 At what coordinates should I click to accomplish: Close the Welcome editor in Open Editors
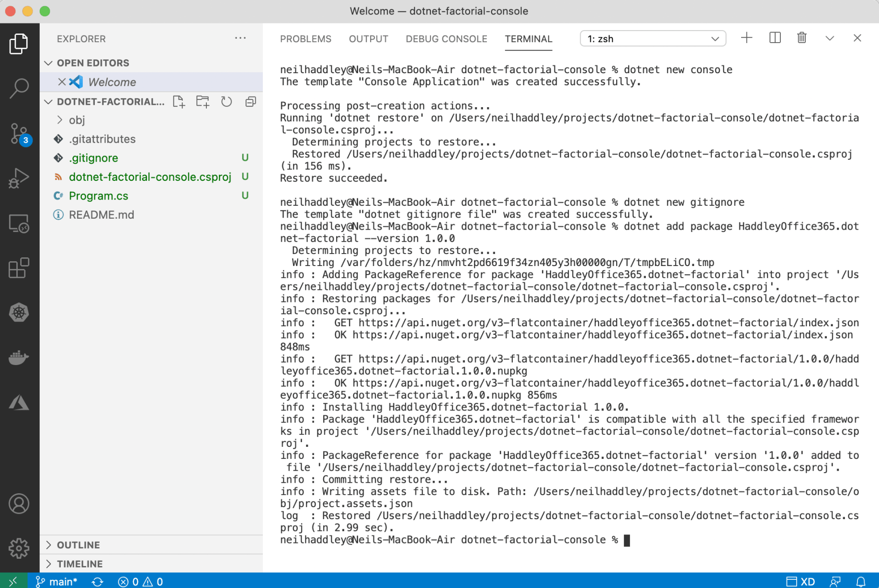[x=62, y=82]
